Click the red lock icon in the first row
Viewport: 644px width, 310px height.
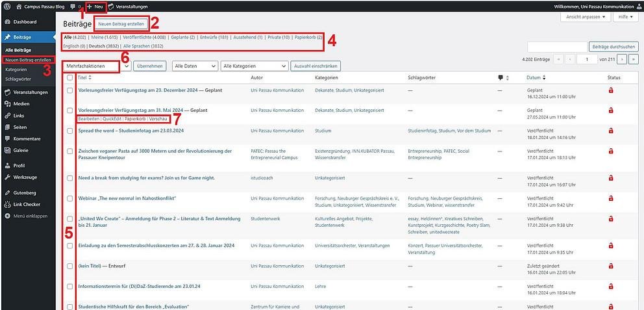[x=610, y=91]
